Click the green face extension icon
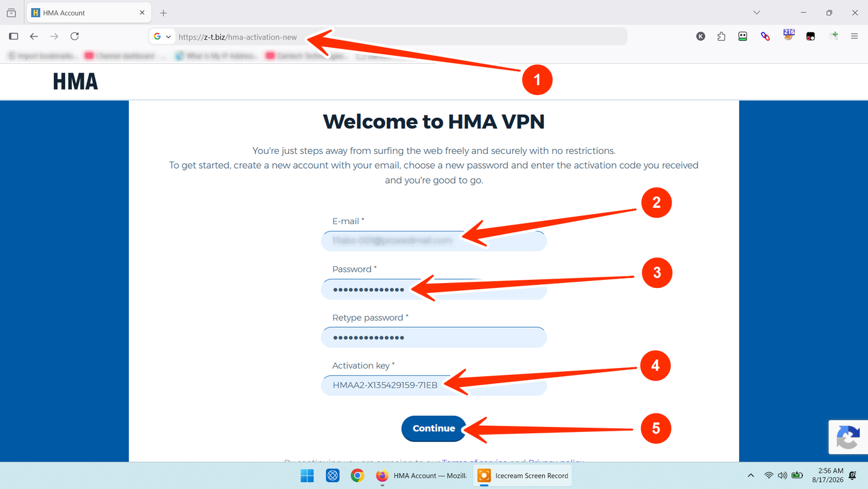The image size is (868, 489). pyautogui.click(x=743, y=37)
